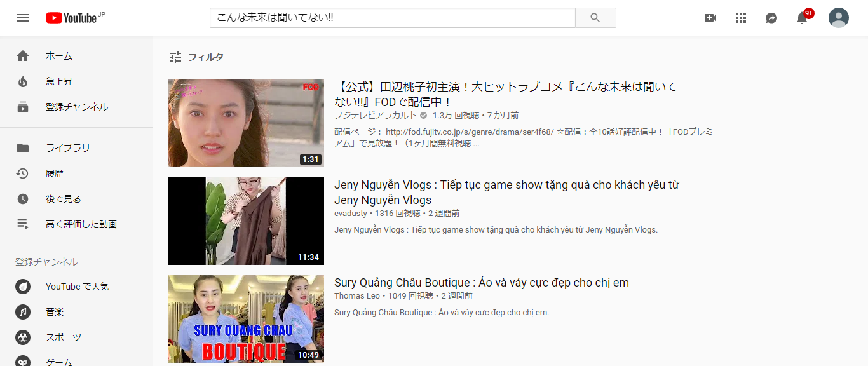868x366 pixels.
Task: Open 高く評価した動画 in the sidebar
Action: 81,224
